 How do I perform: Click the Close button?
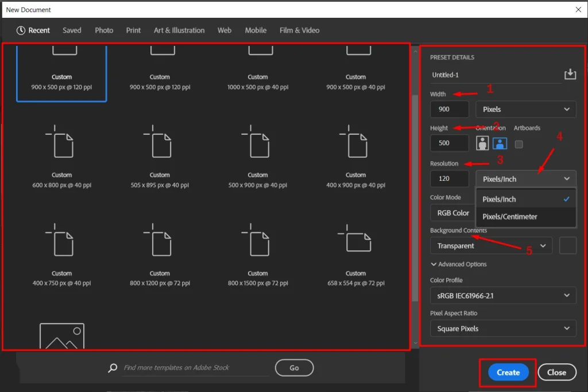(x=556, y=372)
